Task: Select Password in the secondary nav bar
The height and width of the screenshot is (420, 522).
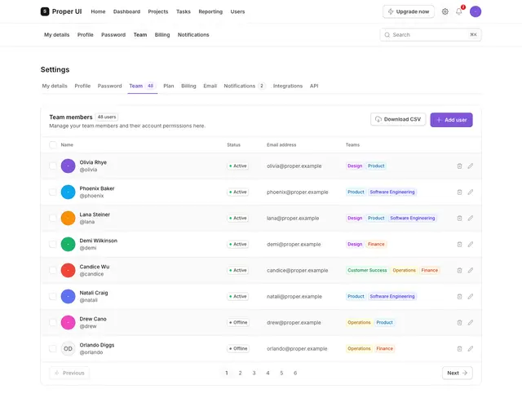Action: click(113, 34)
